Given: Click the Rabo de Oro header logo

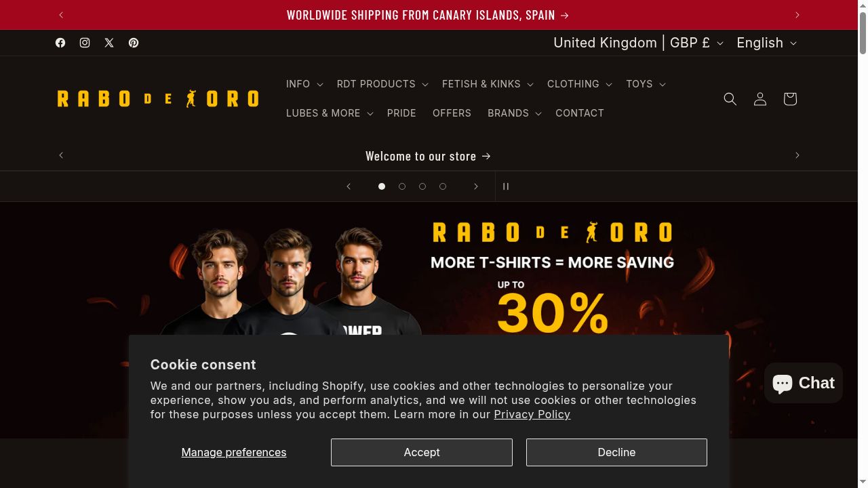Looking at the screenshot, I should [158, 99].
